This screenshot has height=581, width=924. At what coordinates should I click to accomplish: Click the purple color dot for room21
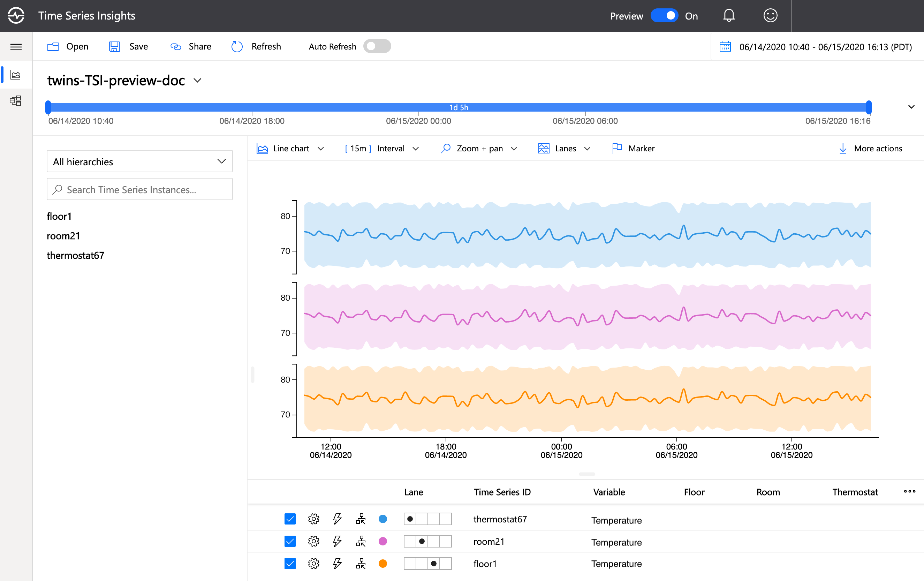coord(383,542)
